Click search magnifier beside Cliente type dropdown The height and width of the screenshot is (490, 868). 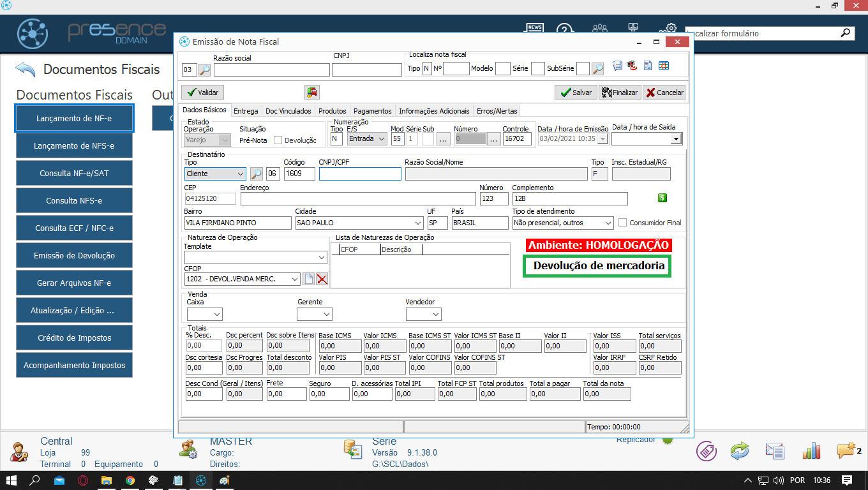click(257, 174)
